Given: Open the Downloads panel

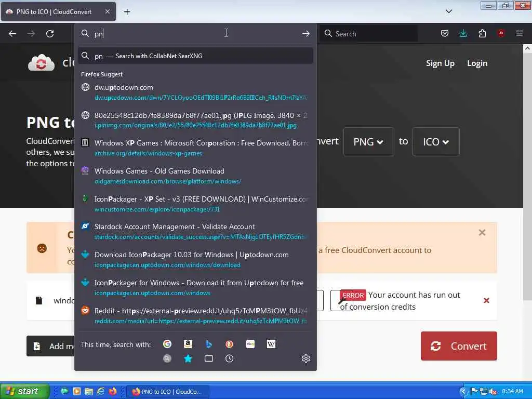Looking at the screenshot, I should tap(463, 33).
